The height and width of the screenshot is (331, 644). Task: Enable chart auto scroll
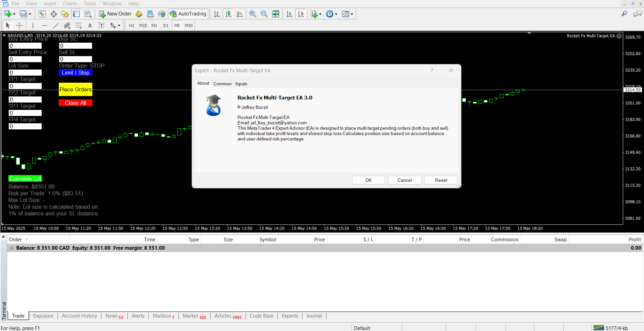(289, 14)
